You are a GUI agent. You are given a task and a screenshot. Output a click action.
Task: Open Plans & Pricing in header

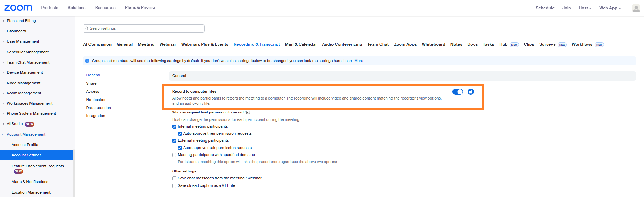click(140, 7)
